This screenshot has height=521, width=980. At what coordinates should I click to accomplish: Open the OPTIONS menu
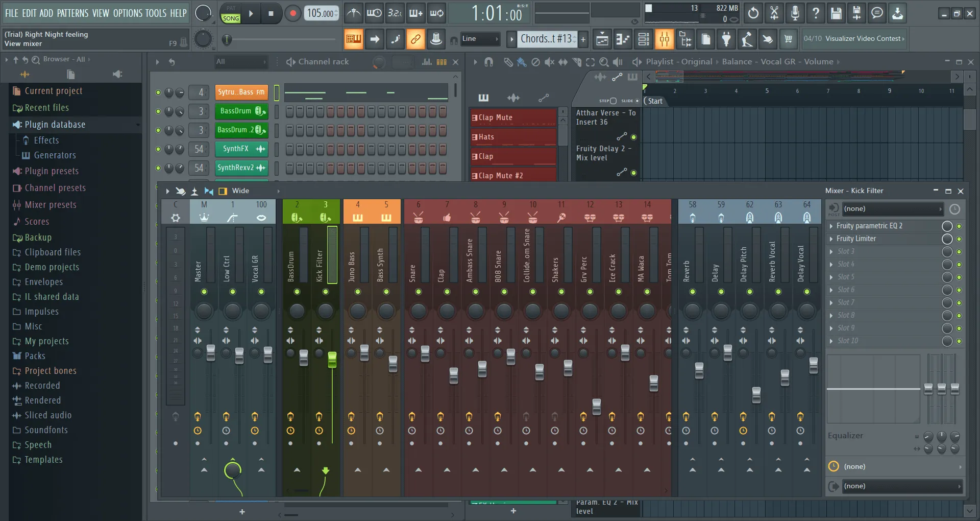click(x=128, y=13)
